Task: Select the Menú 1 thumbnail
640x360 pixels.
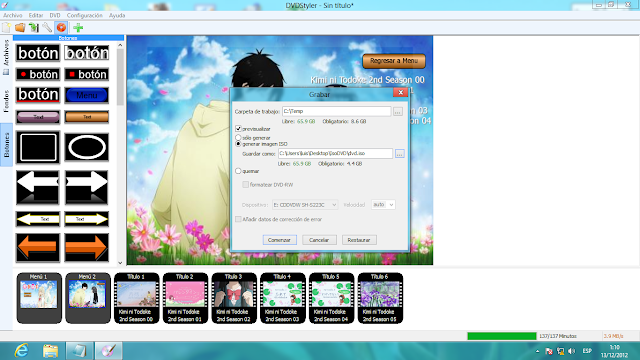Action: [39, 298]
